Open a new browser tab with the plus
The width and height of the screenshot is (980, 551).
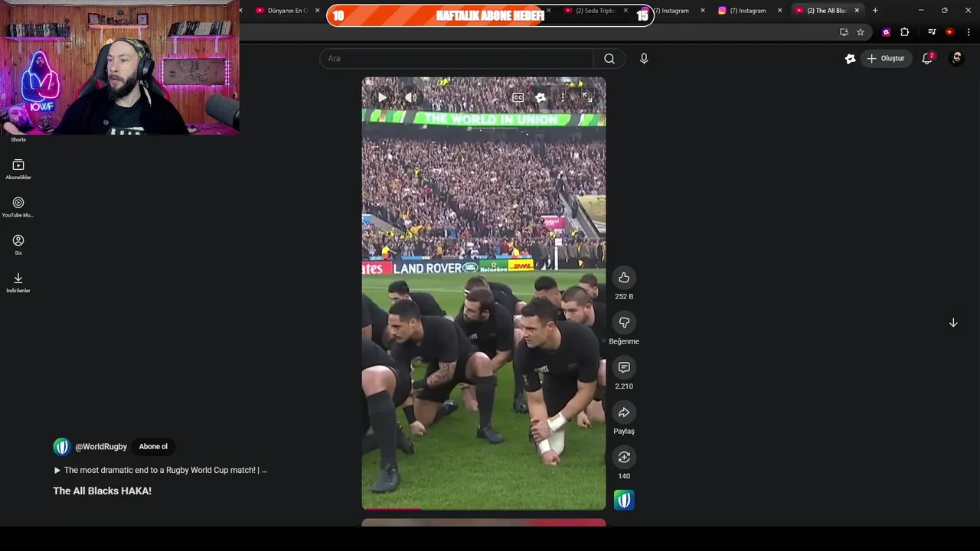point(875,11)
